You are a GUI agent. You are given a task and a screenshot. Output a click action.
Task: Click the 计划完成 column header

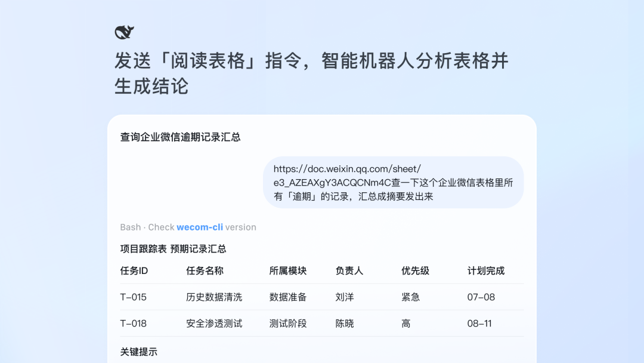[486, 271]
